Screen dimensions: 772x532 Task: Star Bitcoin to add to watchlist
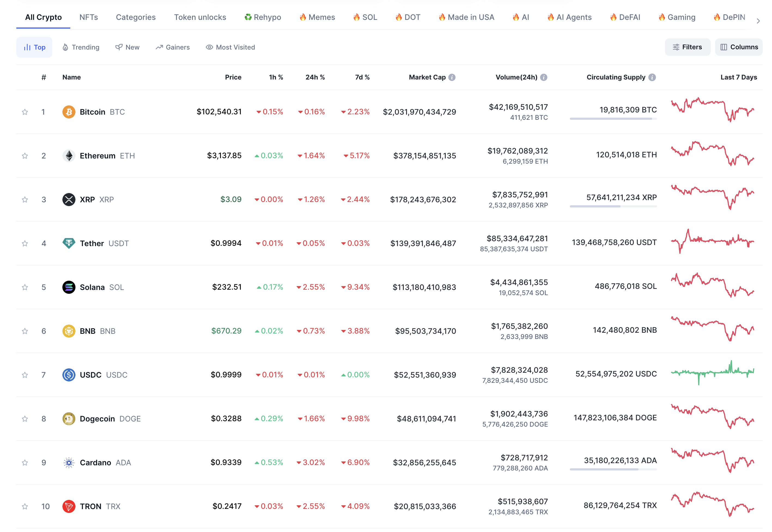pos(25,112)
